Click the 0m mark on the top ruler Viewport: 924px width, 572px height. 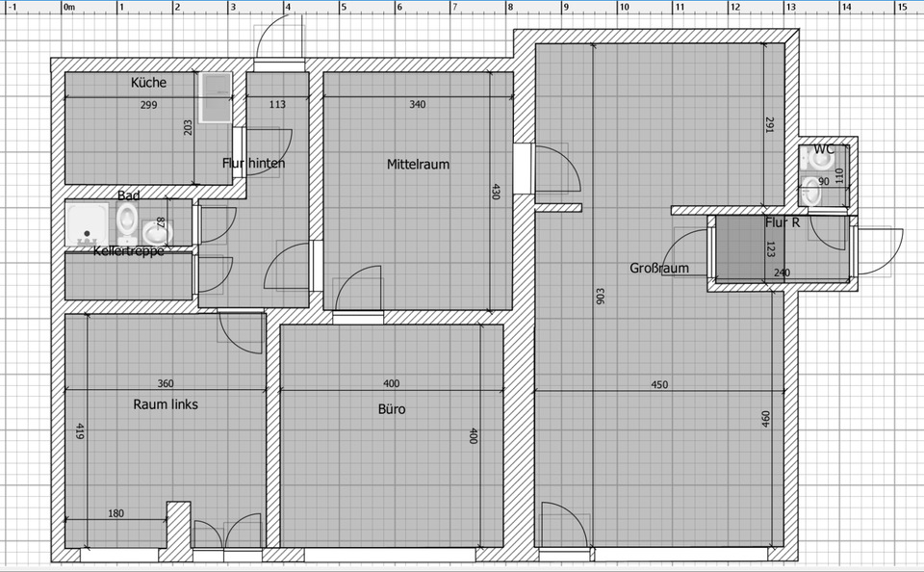point(68,6)
